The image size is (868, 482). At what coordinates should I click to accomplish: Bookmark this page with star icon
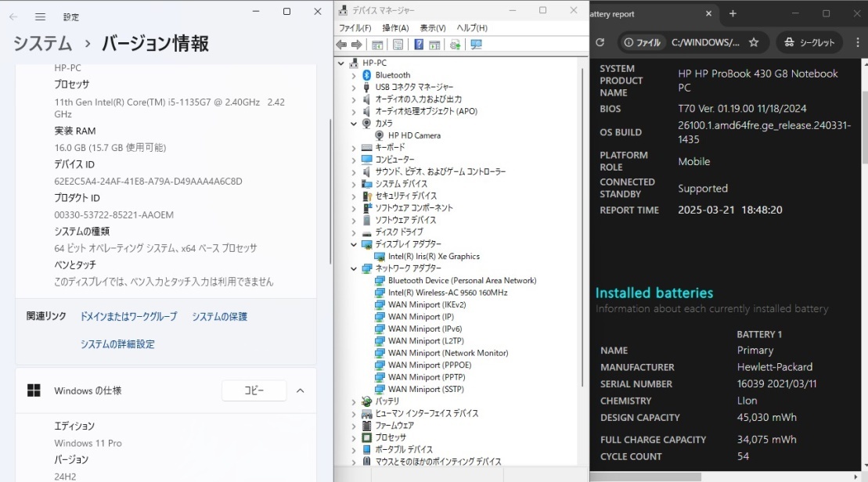coord(754,42)
